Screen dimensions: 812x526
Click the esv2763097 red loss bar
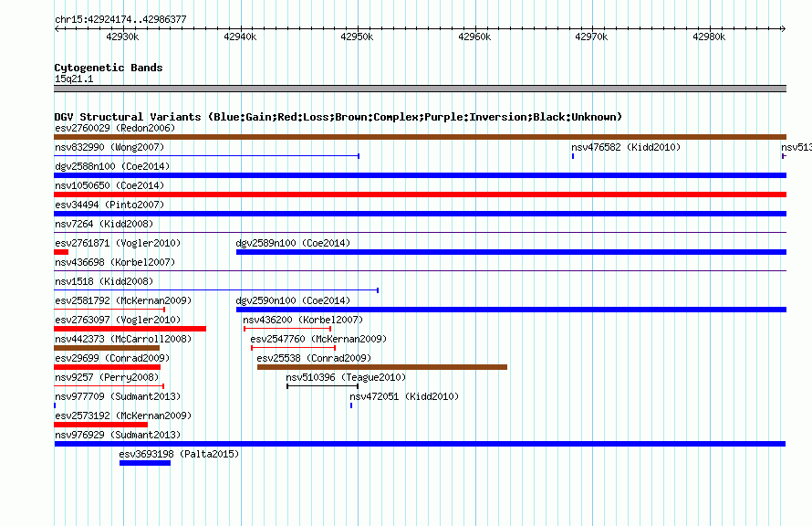click(130, 329)
